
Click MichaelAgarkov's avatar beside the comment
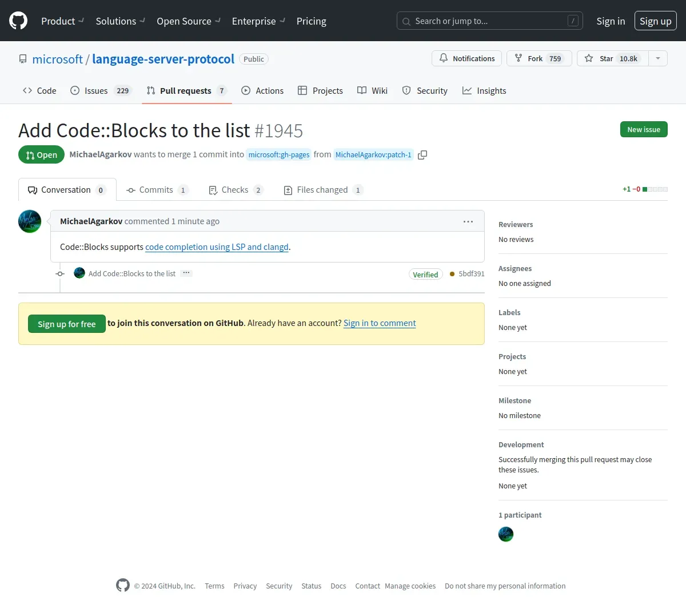(x=30, y=221)
